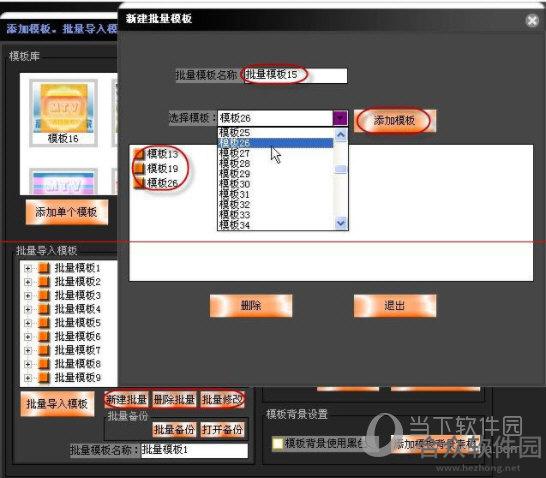
Task: Click the 删除 button
Action: (251, 306)
